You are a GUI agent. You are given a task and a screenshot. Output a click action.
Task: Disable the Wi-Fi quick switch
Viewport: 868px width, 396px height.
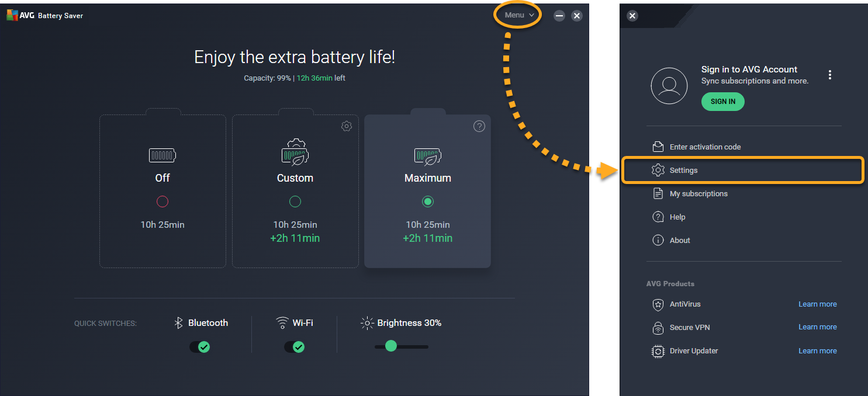294,347
